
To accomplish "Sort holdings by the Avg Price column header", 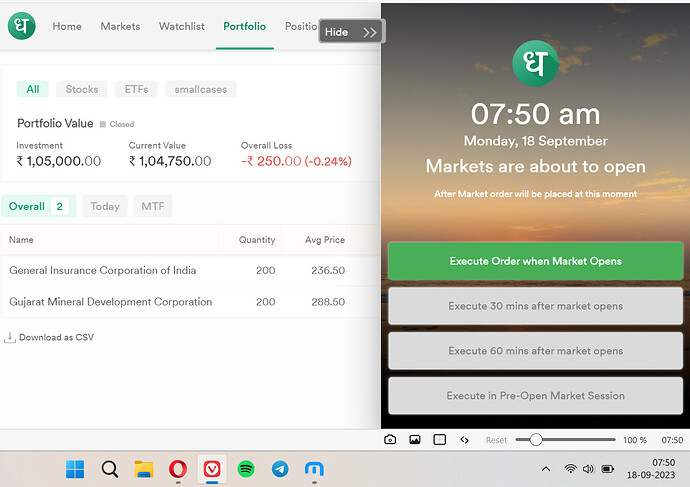I will (325, 240).
